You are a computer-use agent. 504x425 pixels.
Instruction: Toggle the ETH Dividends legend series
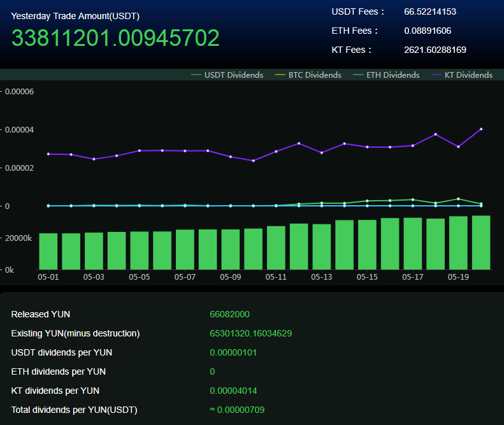[x=386, y=75]
